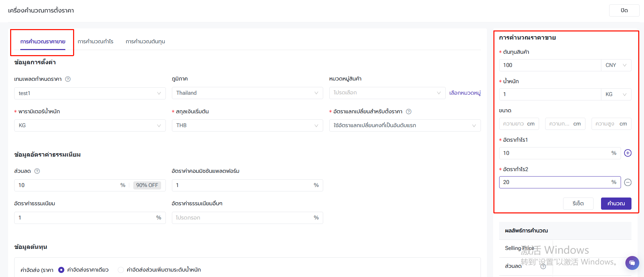Screen dimensions: 644x277
Task: Click the ปิด close button
Action: click(624, 10)
